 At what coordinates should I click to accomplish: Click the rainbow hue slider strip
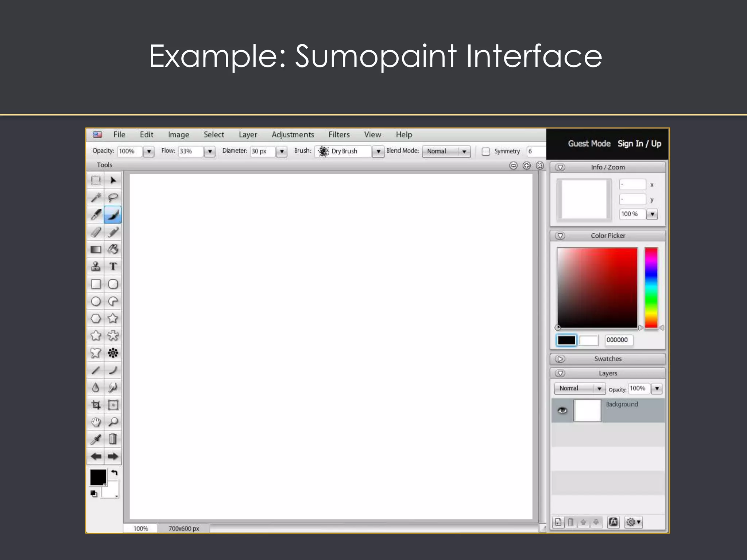point(651,288)
